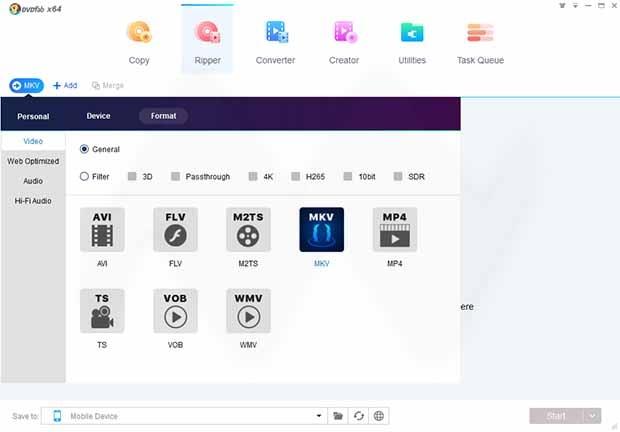Select the Web Optimized category
This screenshot has width=620, height=432.
(33, 161)
